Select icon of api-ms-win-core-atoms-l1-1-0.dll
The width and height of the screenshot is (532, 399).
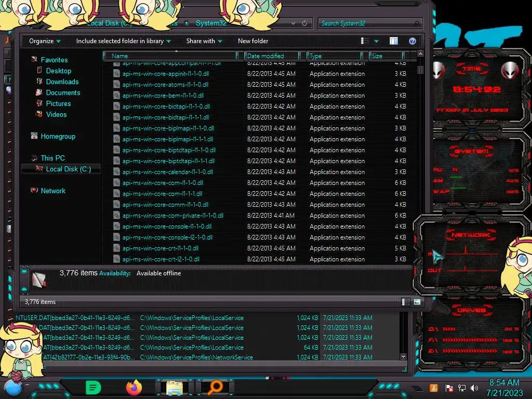click(116, 85)
